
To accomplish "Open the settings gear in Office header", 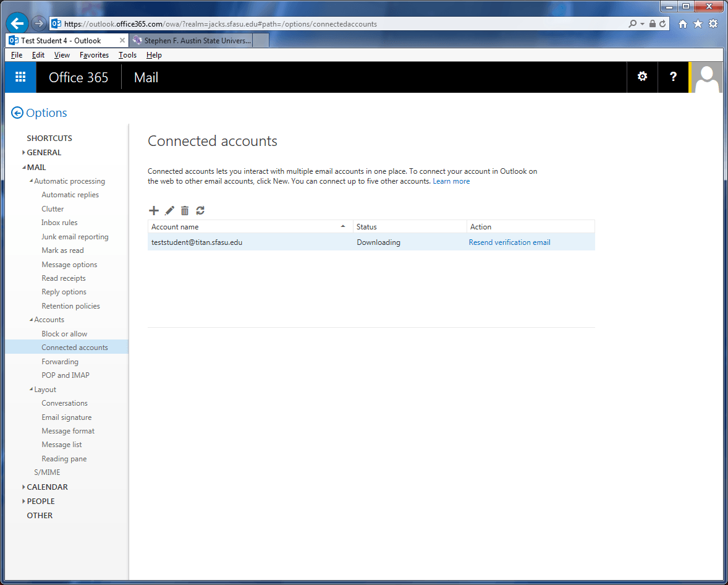I will (642, 77).
